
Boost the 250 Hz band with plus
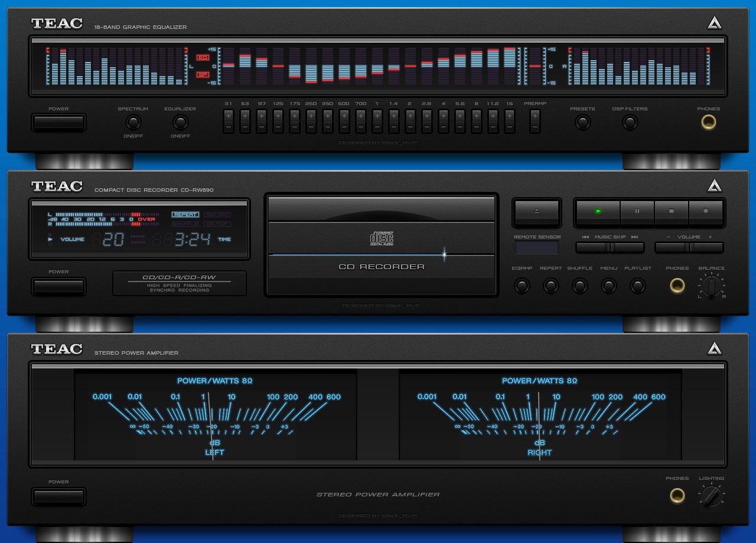point(311,115)
